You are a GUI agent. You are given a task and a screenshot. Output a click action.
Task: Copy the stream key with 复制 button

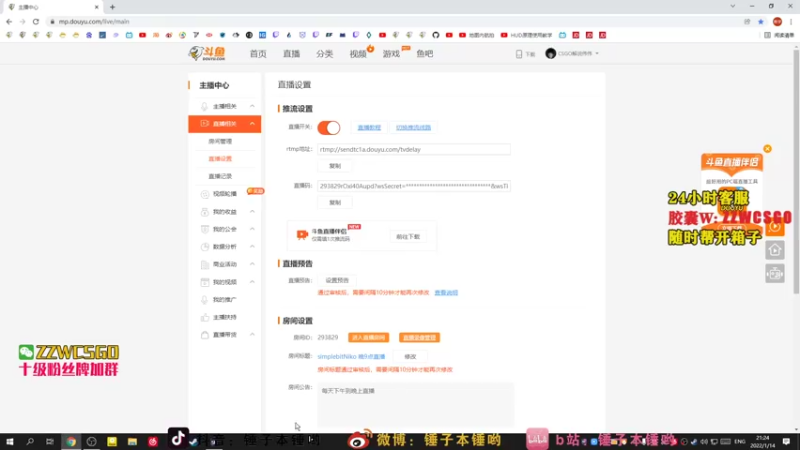[335, 203]
